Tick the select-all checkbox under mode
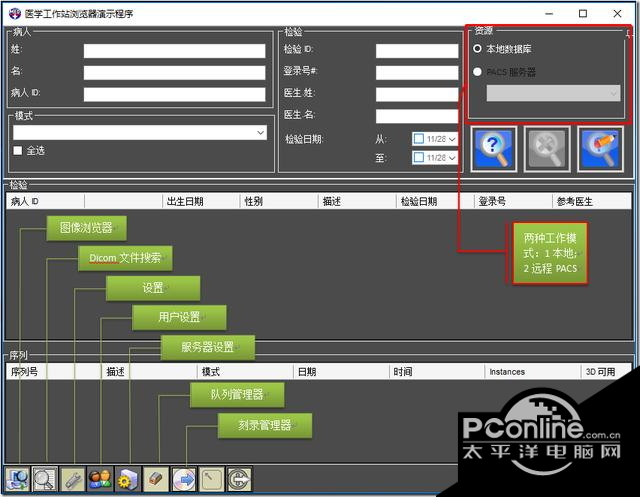The image size is (640, 497). [x=18, y=151]
